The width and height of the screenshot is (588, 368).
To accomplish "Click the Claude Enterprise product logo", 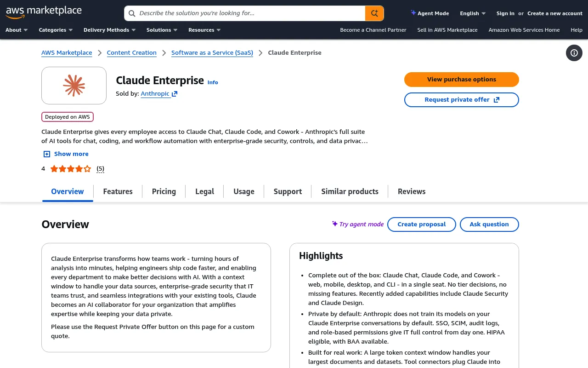I will point(74,86).
